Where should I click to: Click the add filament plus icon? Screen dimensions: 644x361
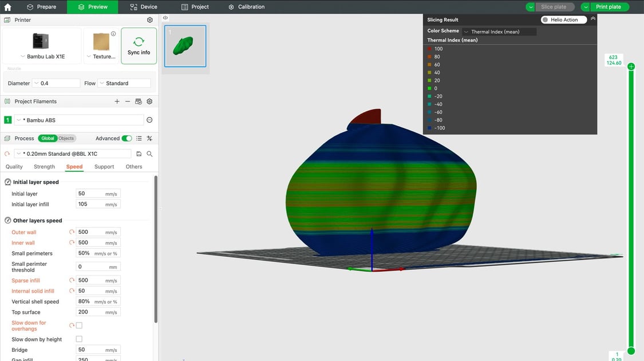117,101
